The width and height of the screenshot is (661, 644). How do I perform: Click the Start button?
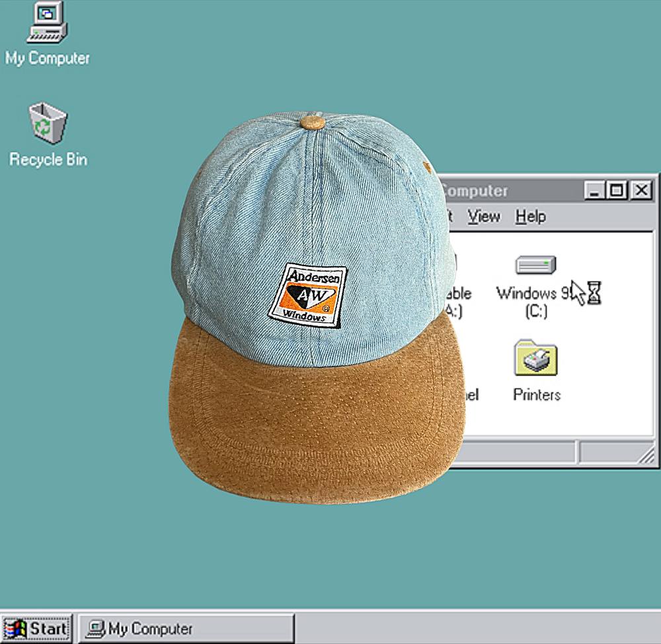pyautogui.click(x=36, y=628)
